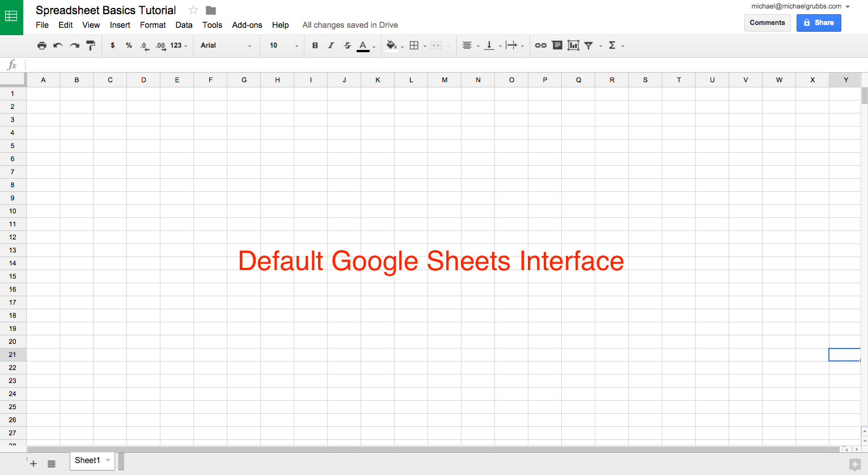Open the Add-ons menu
Viewport: 868px width, 475px height.
247,25
